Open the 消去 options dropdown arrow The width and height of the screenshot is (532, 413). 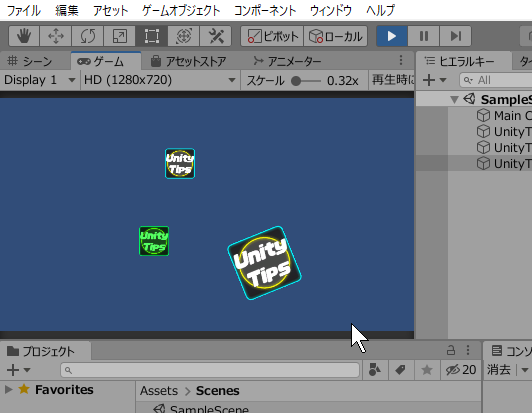pyautogui.click(x=525, y=370)
